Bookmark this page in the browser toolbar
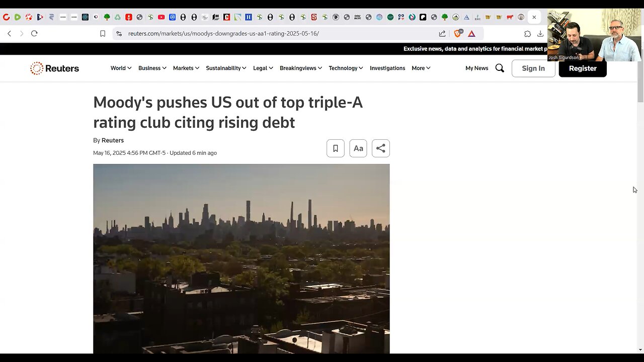The width and height of the screenshot is (644, 362). coord(103,34)
